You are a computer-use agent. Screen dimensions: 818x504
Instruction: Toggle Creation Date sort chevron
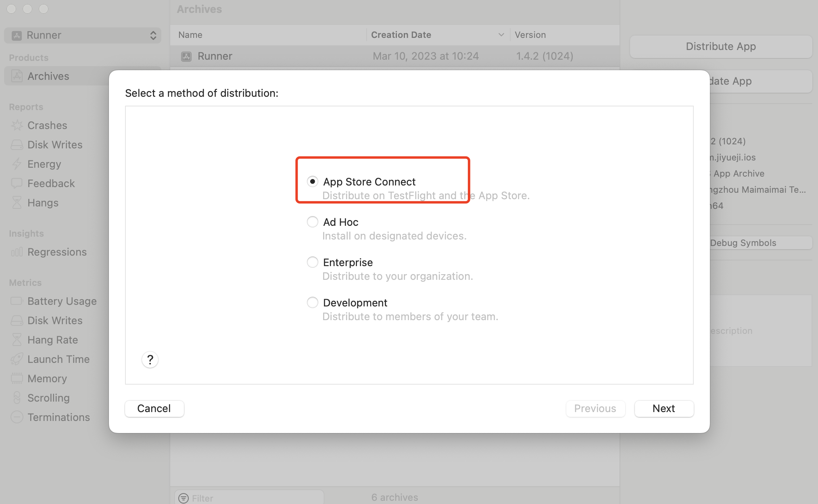point(501,35)
